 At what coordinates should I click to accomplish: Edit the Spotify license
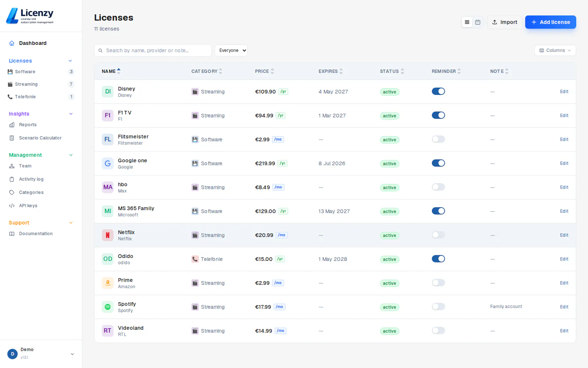click(x=564, y=307)
